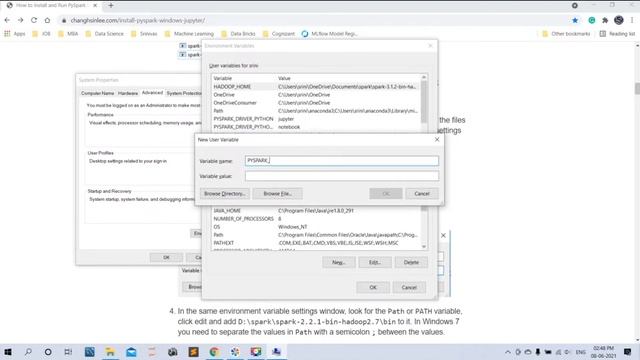
Task: Select the OneDrive user variable row
Action: click(x=316, y=95)
